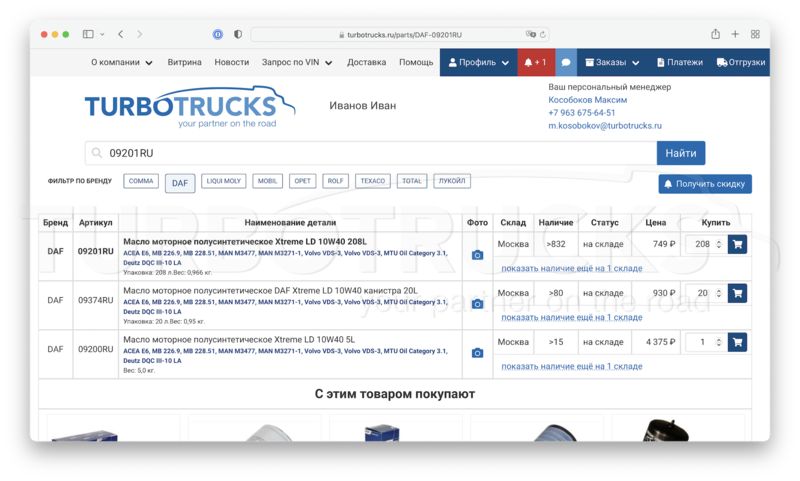Click the Найти search button
The image size is (800, 481).
(x=681, y=153)
